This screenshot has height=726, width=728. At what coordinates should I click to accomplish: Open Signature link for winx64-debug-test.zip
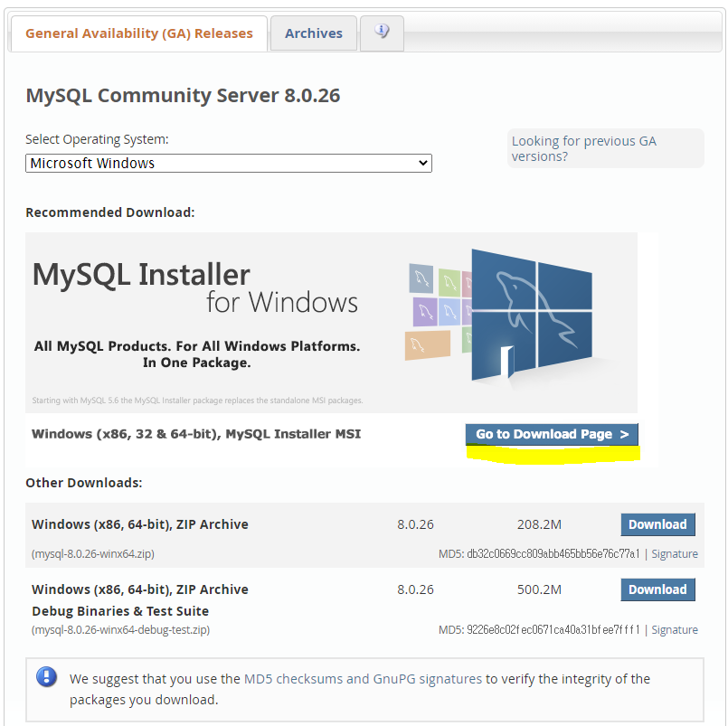click(674, 630)
